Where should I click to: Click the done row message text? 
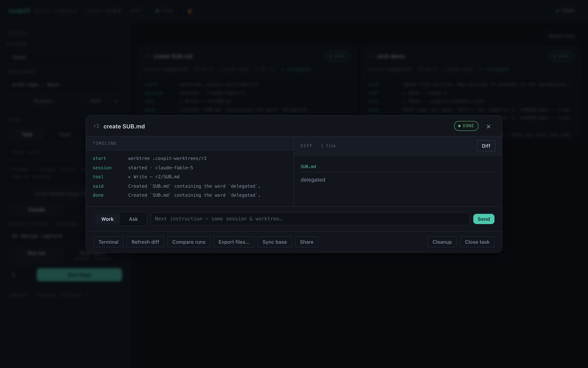click(x=194, y=195)
